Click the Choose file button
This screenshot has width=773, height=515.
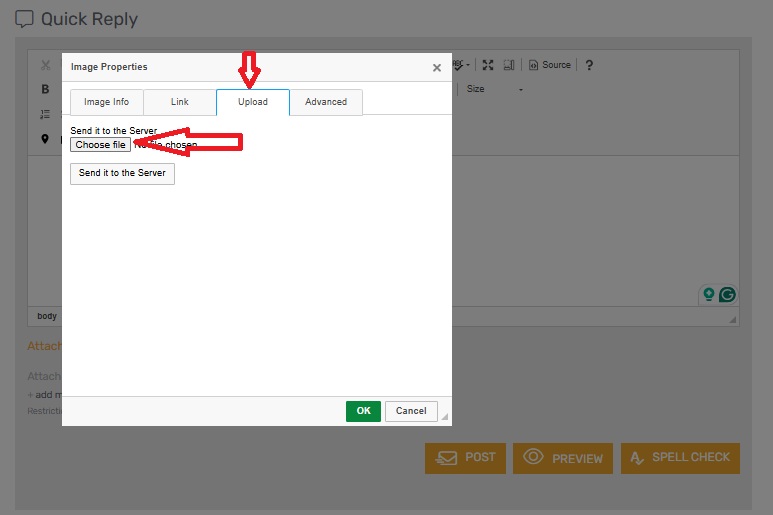(x=100, y=145)
